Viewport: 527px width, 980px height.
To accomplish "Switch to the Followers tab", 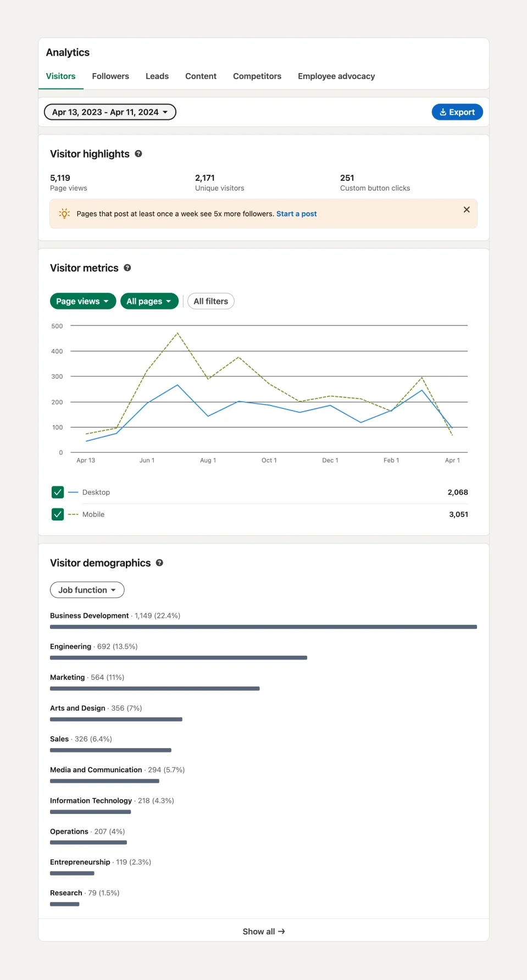I will (x=110, y=76).
